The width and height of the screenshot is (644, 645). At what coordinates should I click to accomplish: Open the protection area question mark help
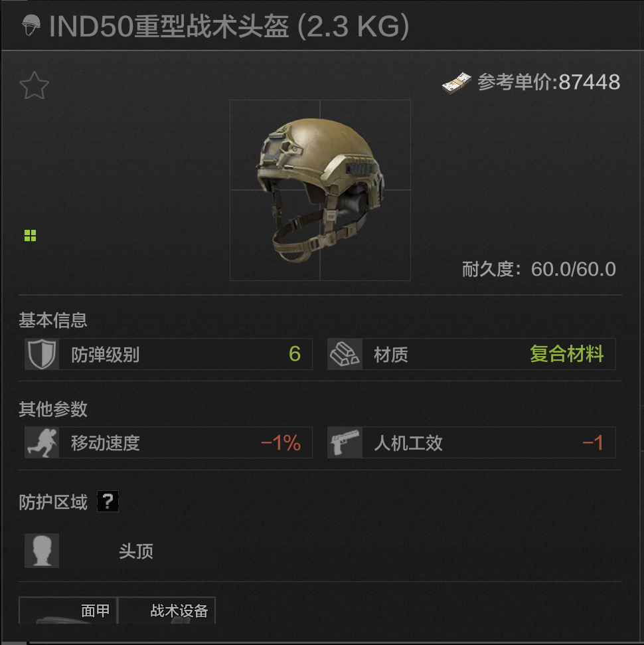coord(108,501)
